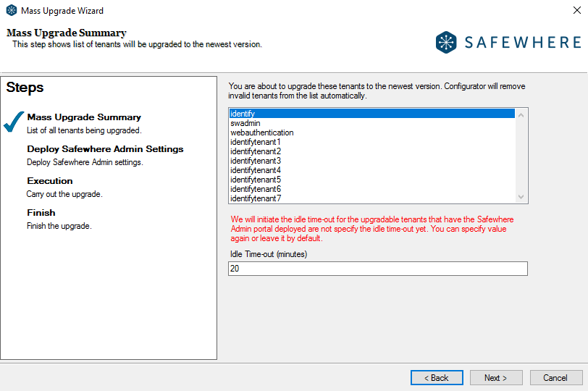The image size is (588, 391).
Task: Click the 'Idle Time-out (minutes)' label
Action: pyautogui.click(x=269, y=254)
